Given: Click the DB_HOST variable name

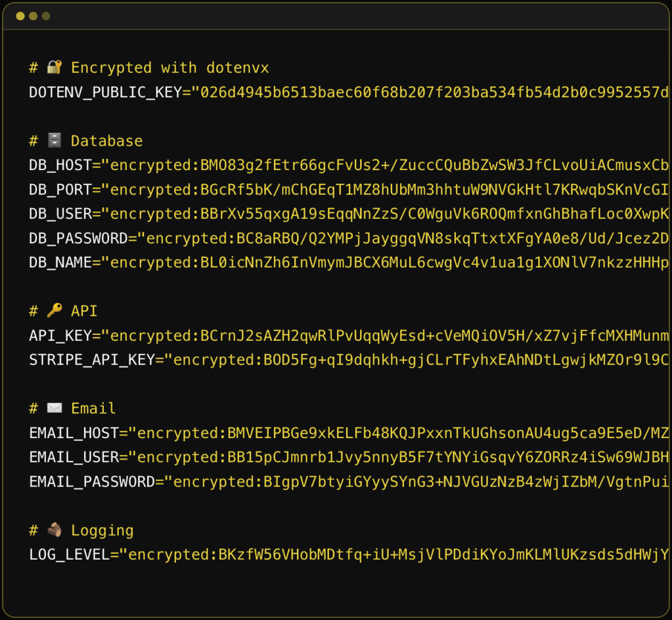Looking at the screenshot, I should click(x=60, y=166).
